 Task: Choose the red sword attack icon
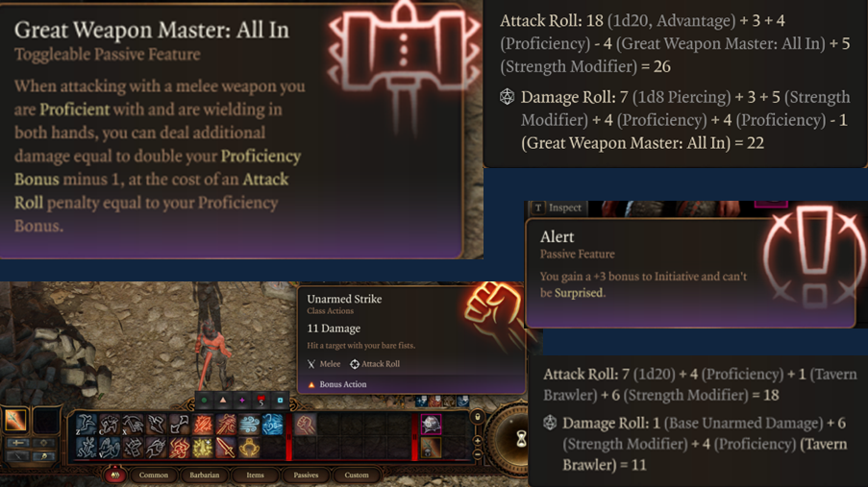pos(225,448)
